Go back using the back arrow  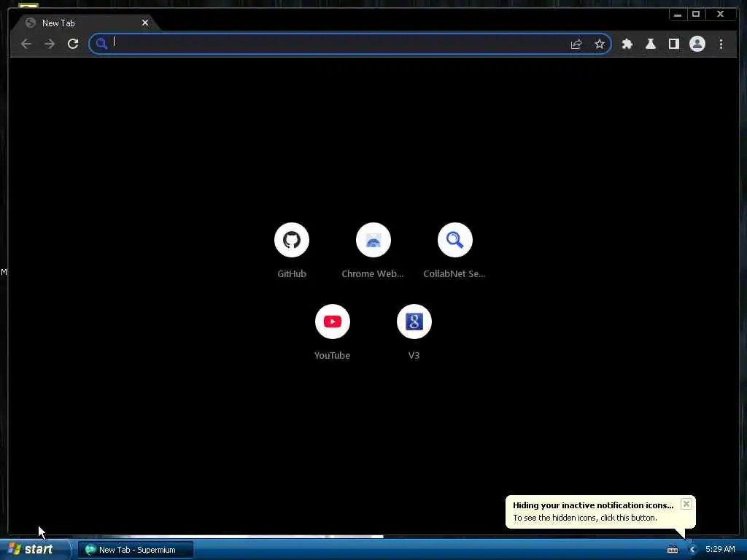(26, 44)
